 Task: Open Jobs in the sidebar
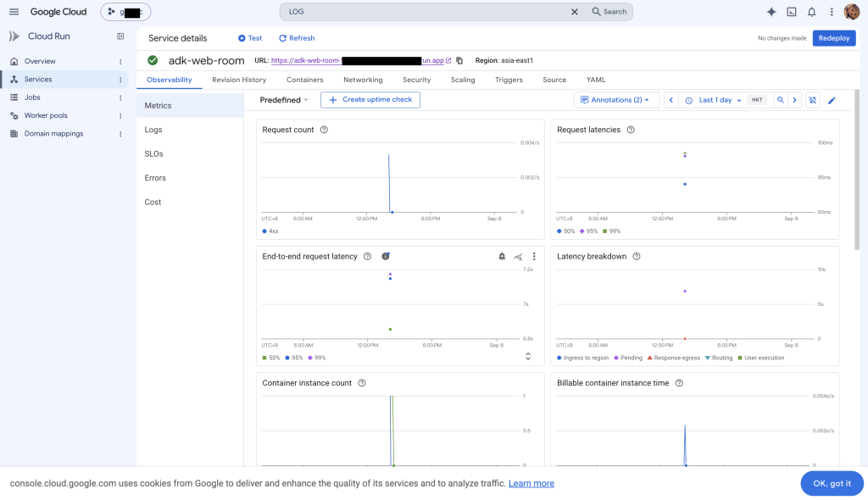(x=32, y=97)
